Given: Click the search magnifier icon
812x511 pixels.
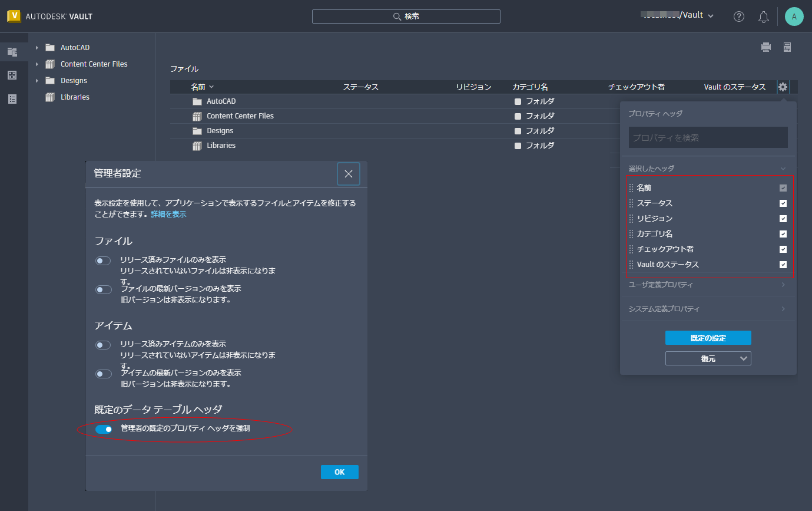Looking at the screenshot, I should pyautogui.click(x=397, y=17).
